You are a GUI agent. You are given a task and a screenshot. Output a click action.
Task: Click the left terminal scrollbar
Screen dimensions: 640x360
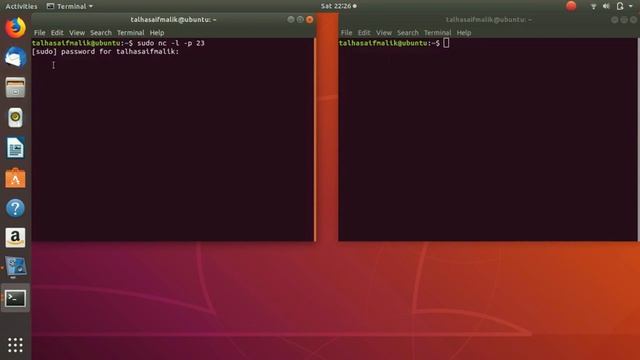click(x=315, y=139)
